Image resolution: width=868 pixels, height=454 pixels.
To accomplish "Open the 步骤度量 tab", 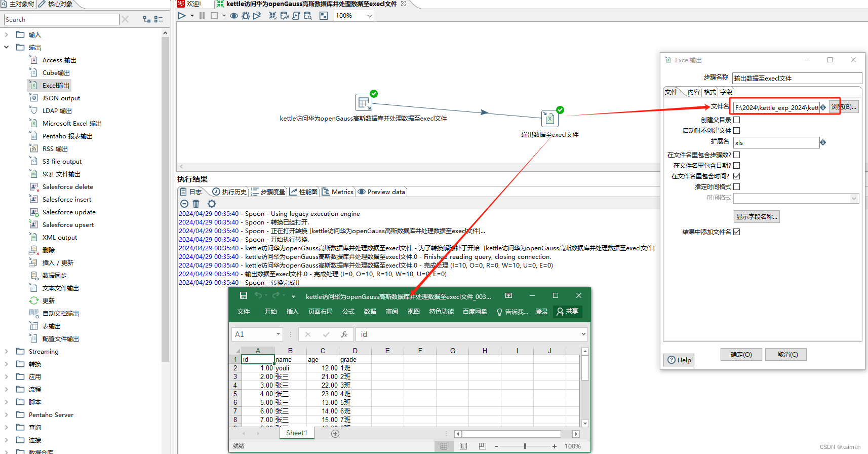I will [268, 192].
